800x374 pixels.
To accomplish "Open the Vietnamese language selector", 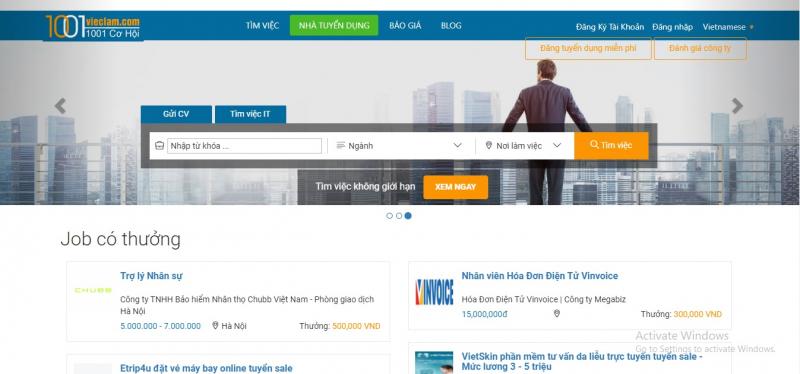I will point(728,27).
